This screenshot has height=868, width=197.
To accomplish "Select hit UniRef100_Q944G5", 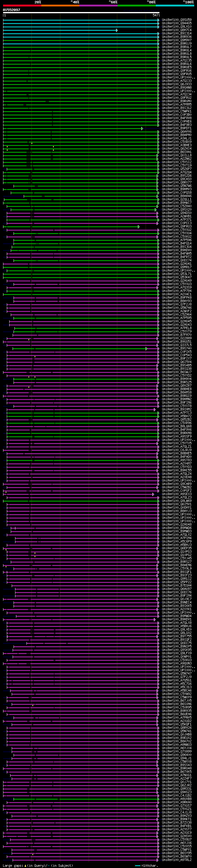I will 177,23.
